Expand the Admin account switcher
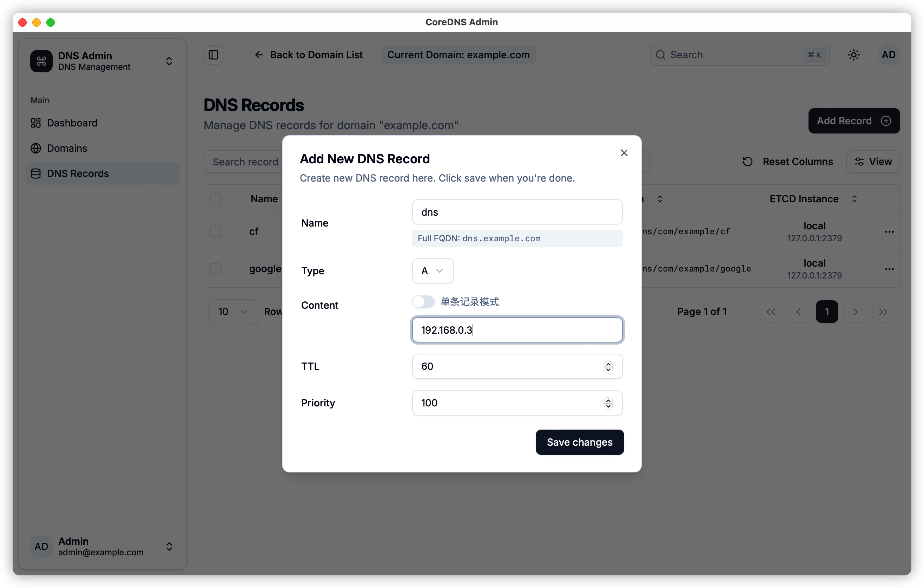 pos(169,547)
